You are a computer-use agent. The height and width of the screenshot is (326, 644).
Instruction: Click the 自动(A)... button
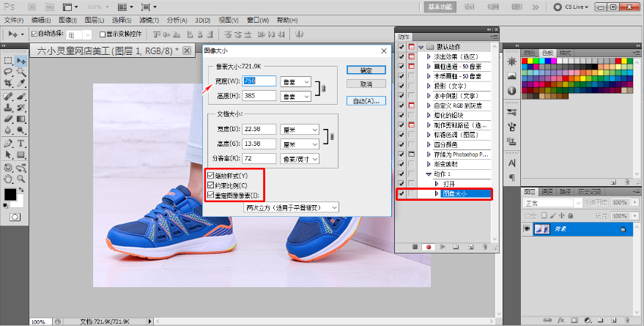pos(366,100)
